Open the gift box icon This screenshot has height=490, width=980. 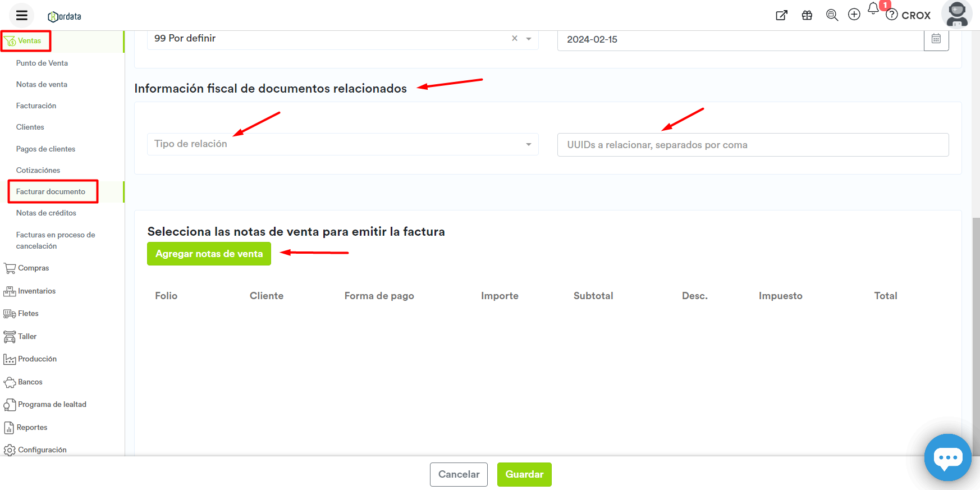[x=807, y=15]
